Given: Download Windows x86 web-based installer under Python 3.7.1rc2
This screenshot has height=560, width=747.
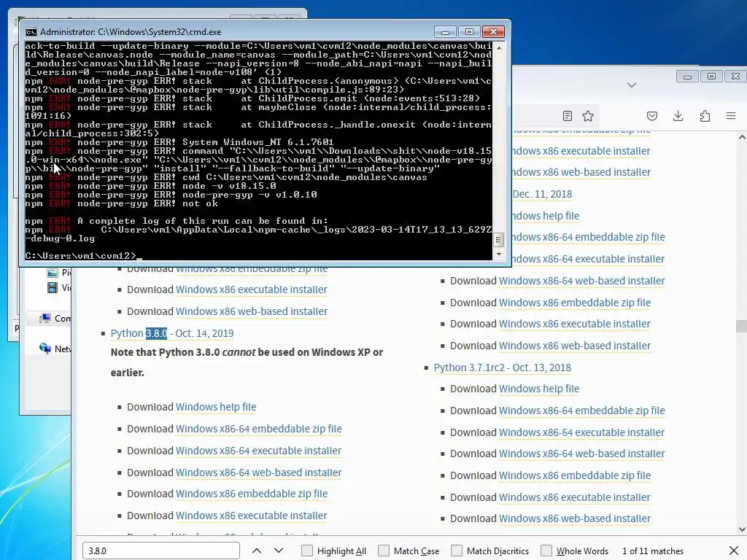Looking at the screenshot, I should coord(575,518).
